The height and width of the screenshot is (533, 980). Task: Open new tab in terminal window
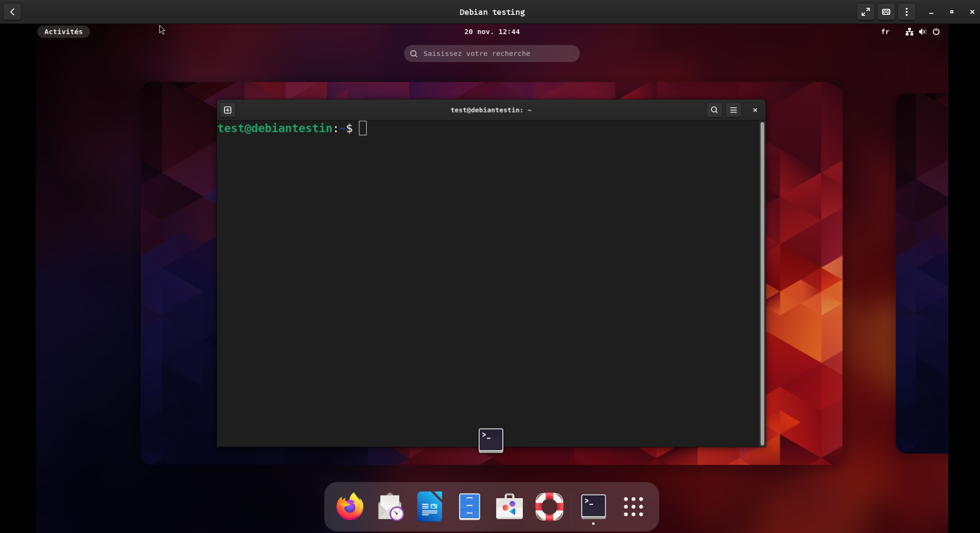(x=228, y=110)
